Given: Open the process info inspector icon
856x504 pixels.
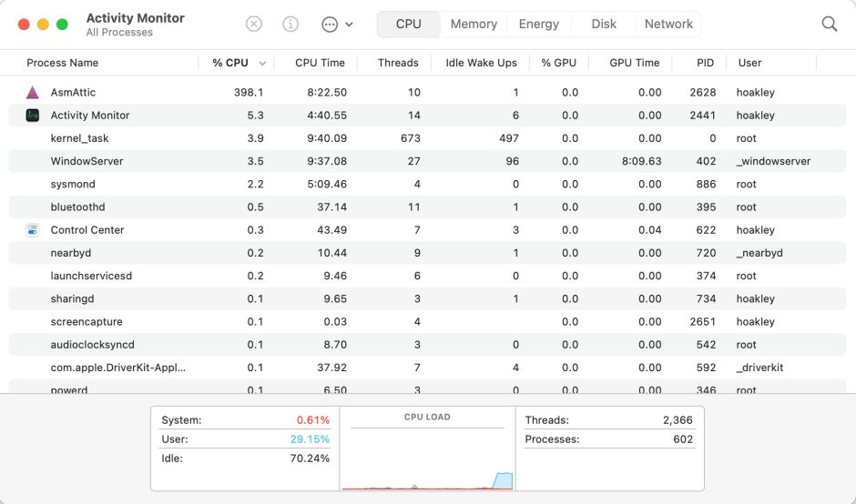Looking at the screenshot, I should tap(290, 24).
